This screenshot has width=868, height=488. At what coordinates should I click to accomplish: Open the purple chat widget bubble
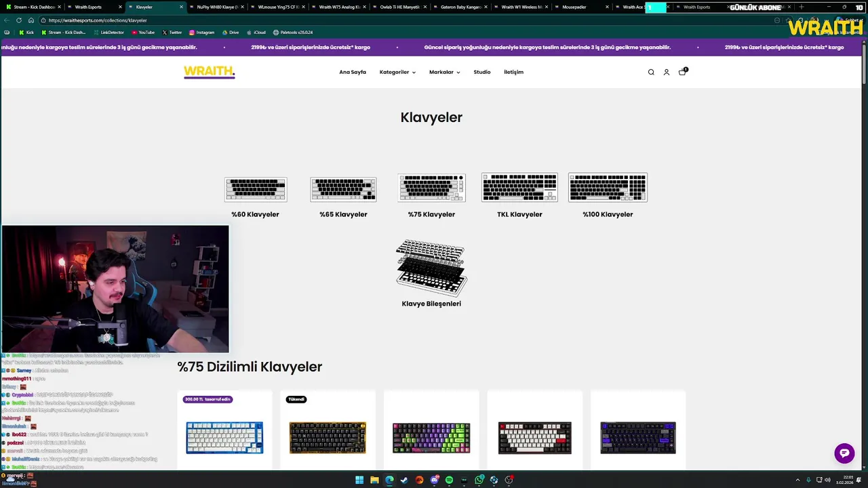click(844, 453)
